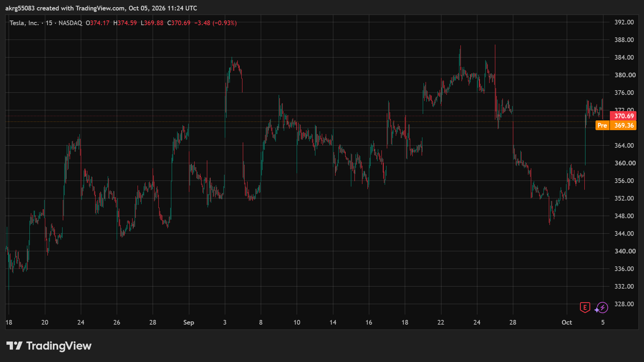The width and height of the screenshot is (644, 362).
Task: Click the 3 date label on time axis
Action: click(x=225, y=322)
